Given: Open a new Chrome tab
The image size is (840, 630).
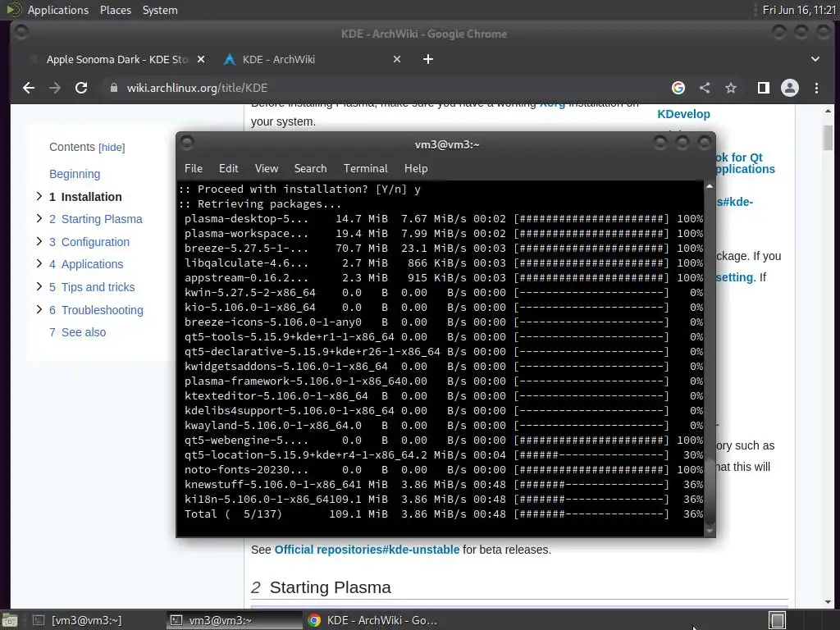Looking at the screenshot, I should (428, 59).
